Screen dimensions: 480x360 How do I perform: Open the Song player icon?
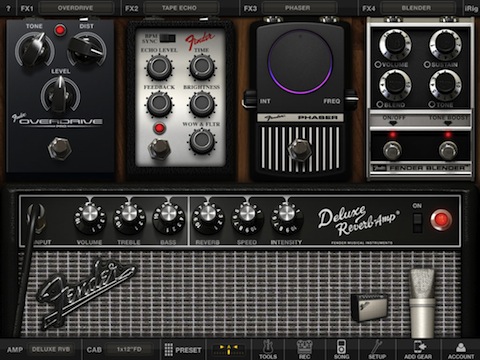pyautogui.click(x=341, y=349)
